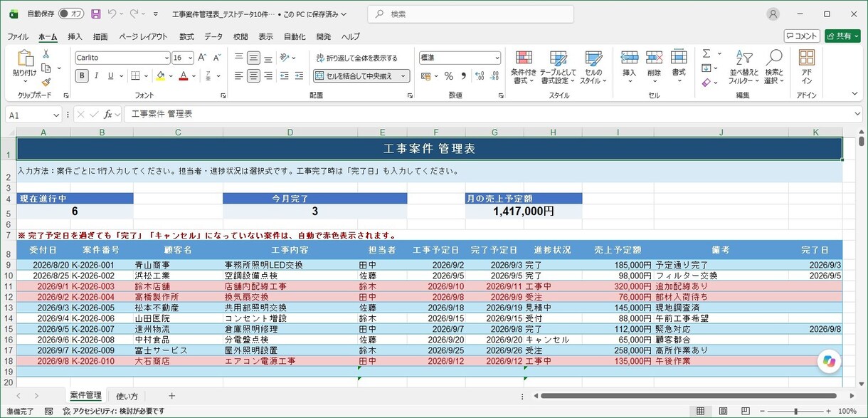Toggle left text alignment
Viewport: 868px width, 418px height.
pos(239,75)
